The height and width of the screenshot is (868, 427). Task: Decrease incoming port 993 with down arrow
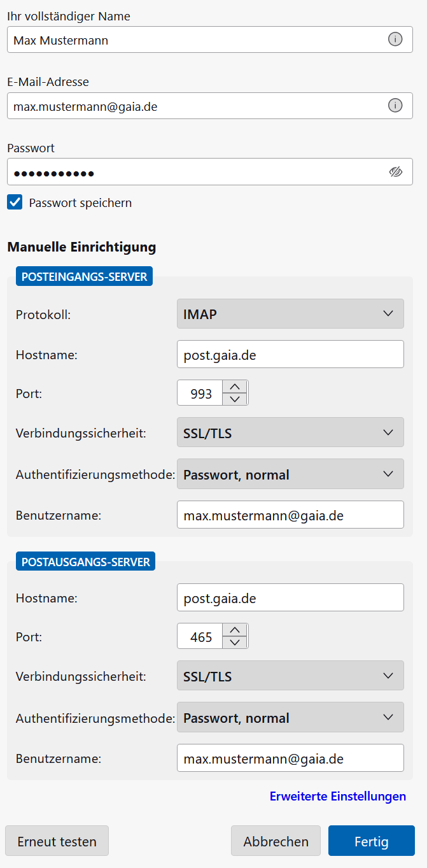(235, 399)
